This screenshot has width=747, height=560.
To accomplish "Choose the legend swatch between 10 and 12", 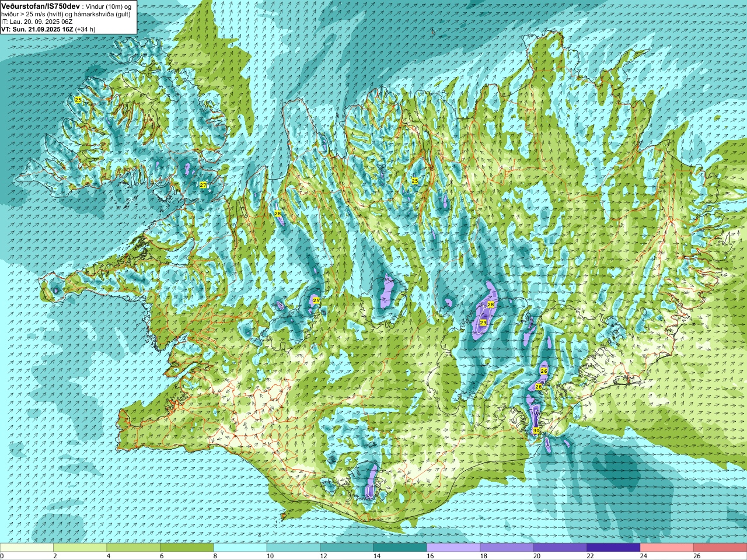I will 294,548.
